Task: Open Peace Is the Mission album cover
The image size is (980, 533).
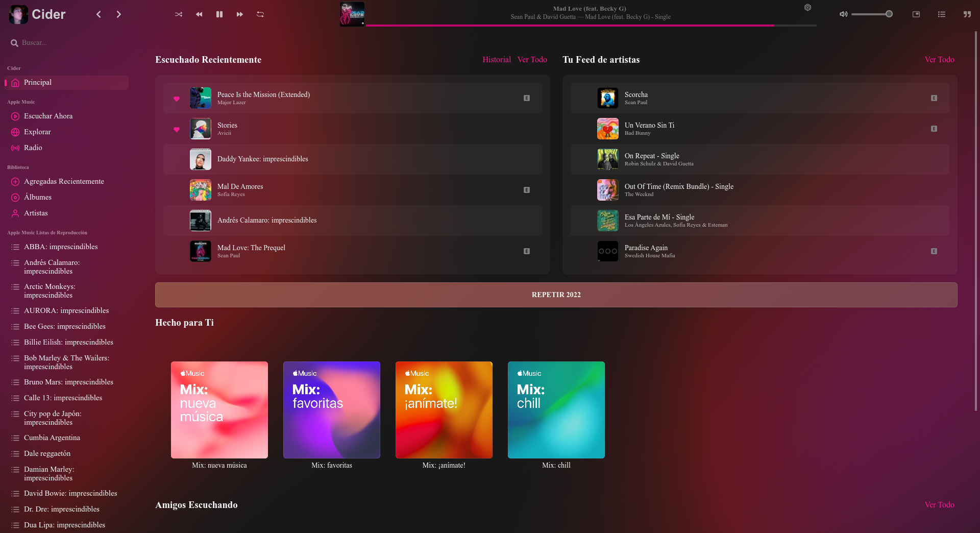Action: tap(201, 98)
